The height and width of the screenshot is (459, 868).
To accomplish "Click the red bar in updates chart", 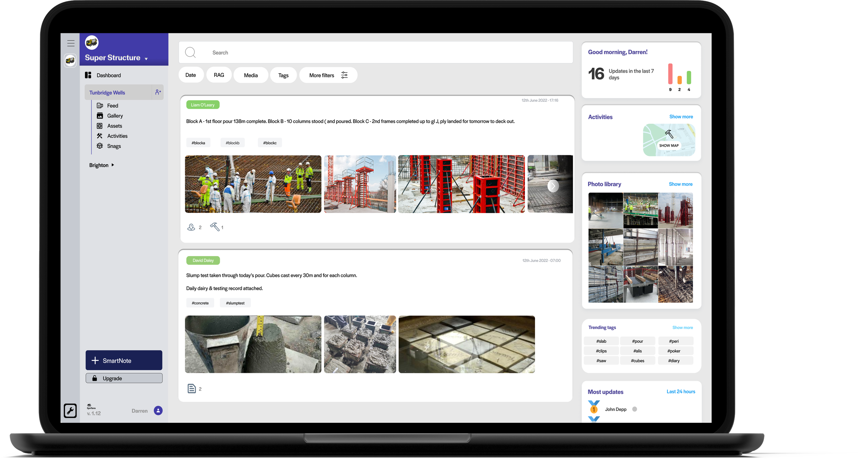I will [x=670, y=74].
